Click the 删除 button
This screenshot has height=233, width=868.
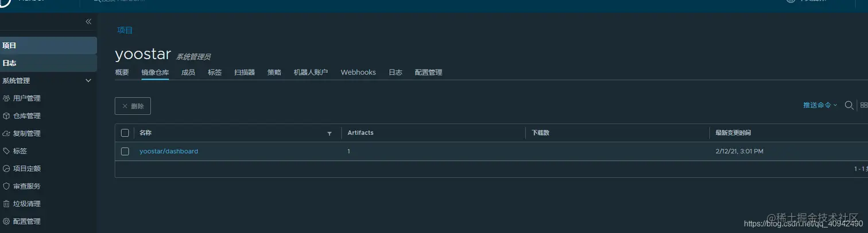tap(133, 106)
